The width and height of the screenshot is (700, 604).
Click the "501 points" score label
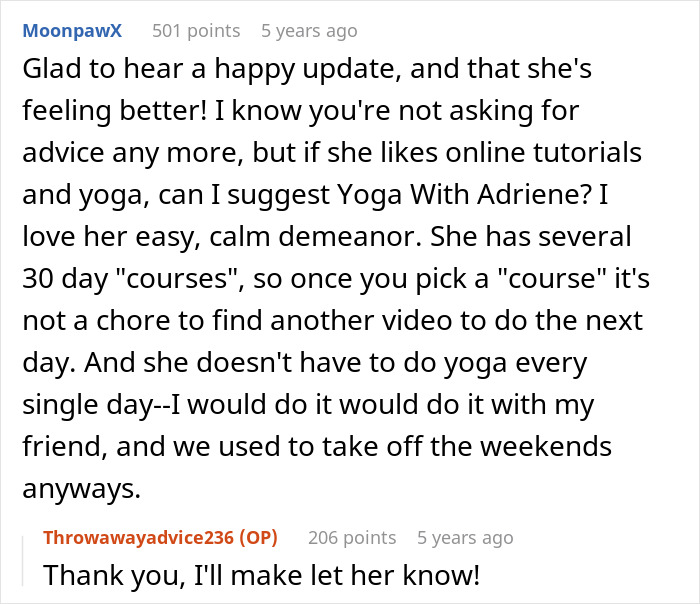pos(196,30)
